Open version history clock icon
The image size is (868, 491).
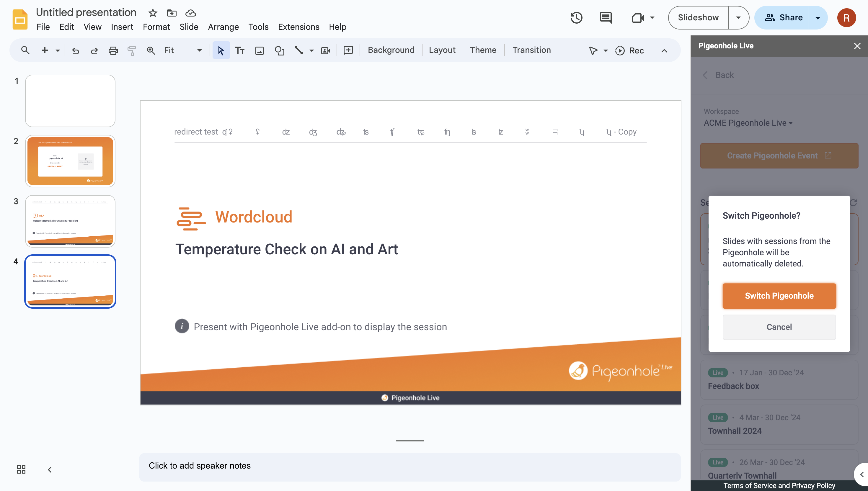coord(577,17)
